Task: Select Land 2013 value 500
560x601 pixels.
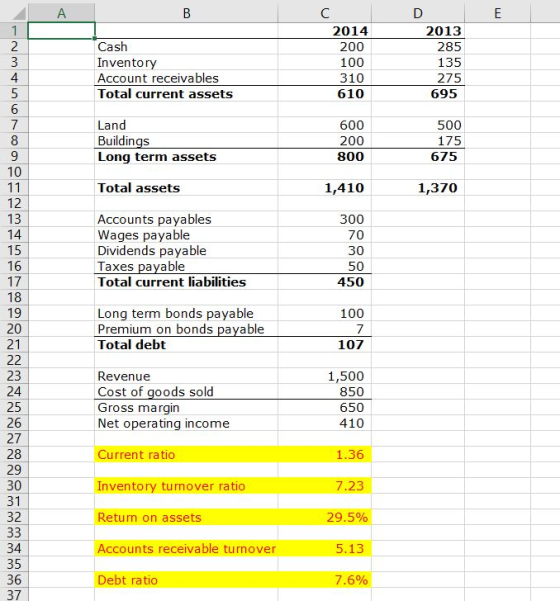Action: [418, 125]
